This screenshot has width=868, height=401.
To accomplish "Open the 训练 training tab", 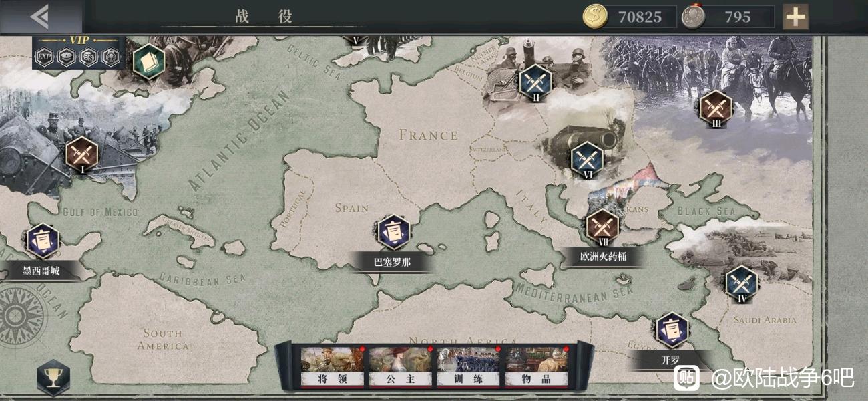I will point(468,366).
